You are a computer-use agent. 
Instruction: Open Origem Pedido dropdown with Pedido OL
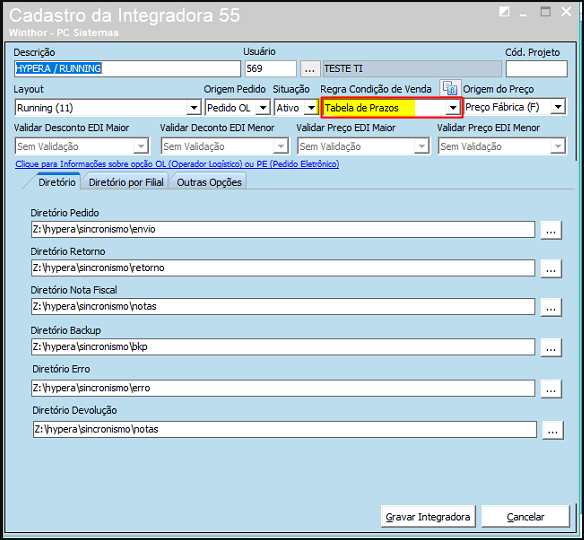click(x=263, y=108)
